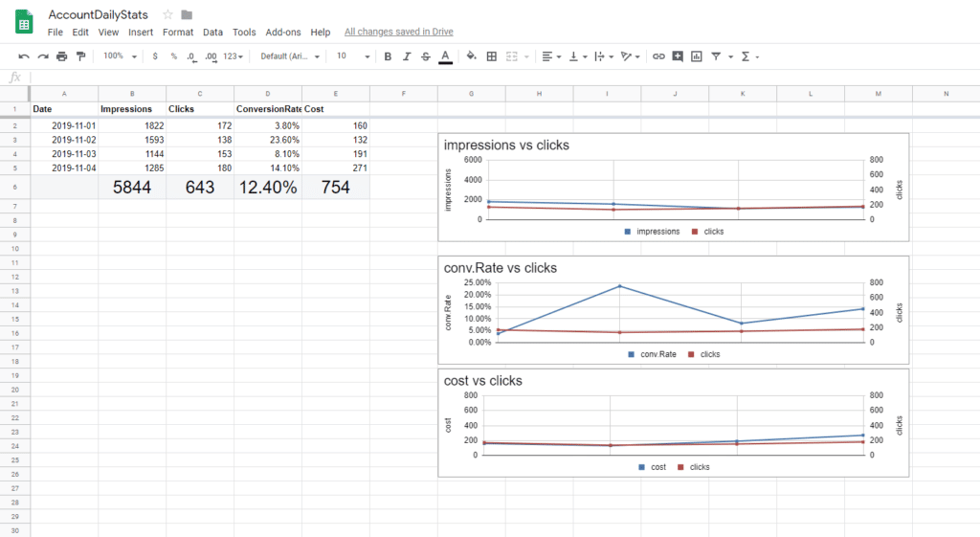Viewport: 980px width, 537px height.
Task: Open the Data menu
Action: coord(212,32)
